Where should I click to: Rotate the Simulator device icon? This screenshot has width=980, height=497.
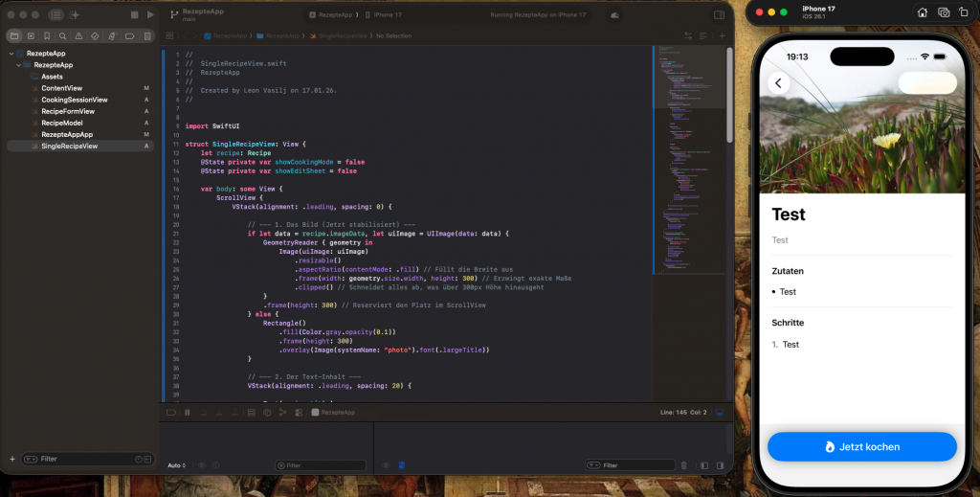coord(965,12)
